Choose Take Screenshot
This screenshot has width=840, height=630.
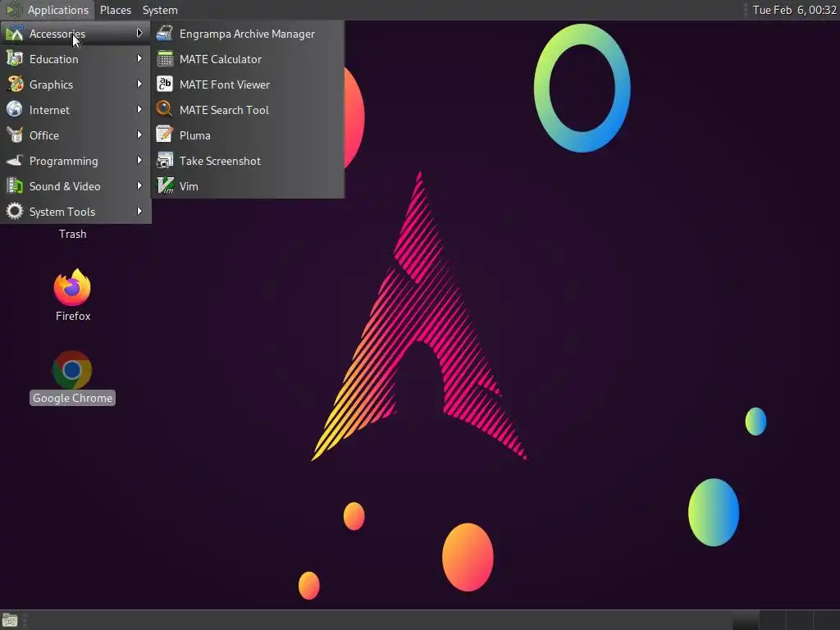click(x=248, y=160)
